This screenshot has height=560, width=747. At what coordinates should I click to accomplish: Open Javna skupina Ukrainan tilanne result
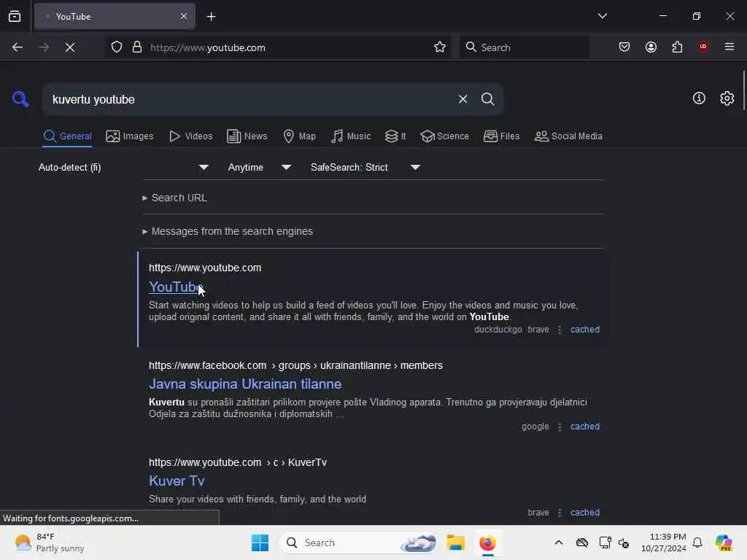pos(245,384)
